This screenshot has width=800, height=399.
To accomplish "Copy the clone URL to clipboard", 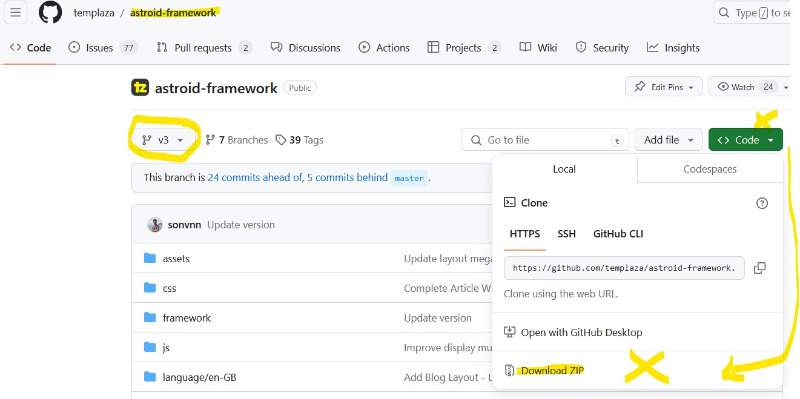I will click(x=760, y=268).
